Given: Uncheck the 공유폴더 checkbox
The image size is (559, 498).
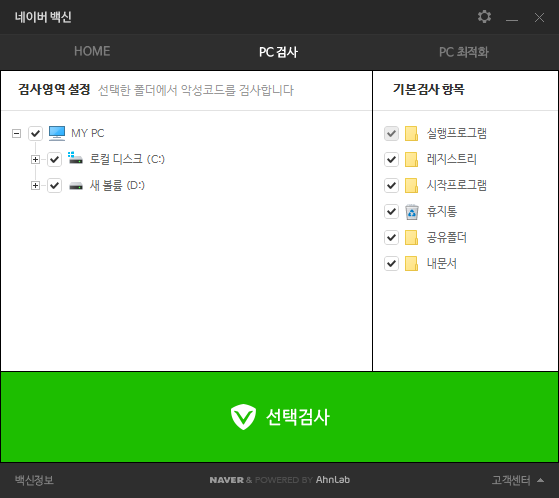Looking at the screenshot, I should coord(391,237).
